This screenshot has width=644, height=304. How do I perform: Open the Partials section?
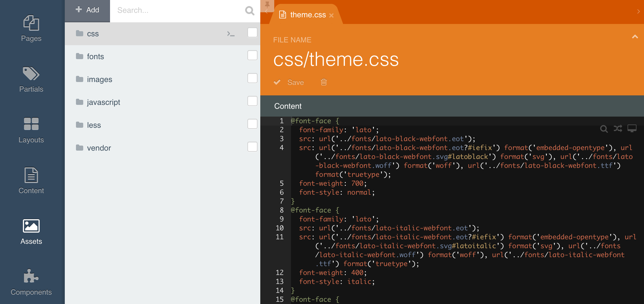click(31, 79)
